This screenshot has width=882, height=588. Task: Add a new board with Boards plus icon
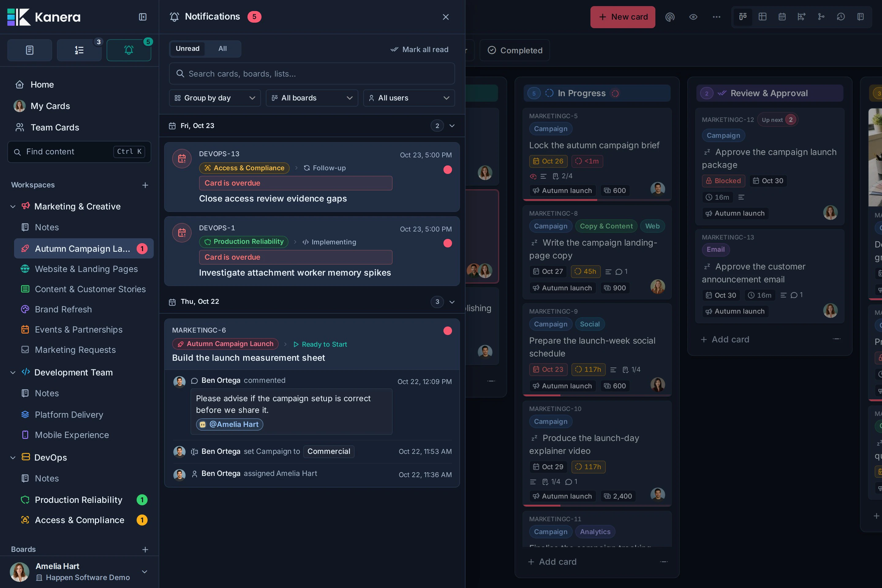[x=145, y=549]
